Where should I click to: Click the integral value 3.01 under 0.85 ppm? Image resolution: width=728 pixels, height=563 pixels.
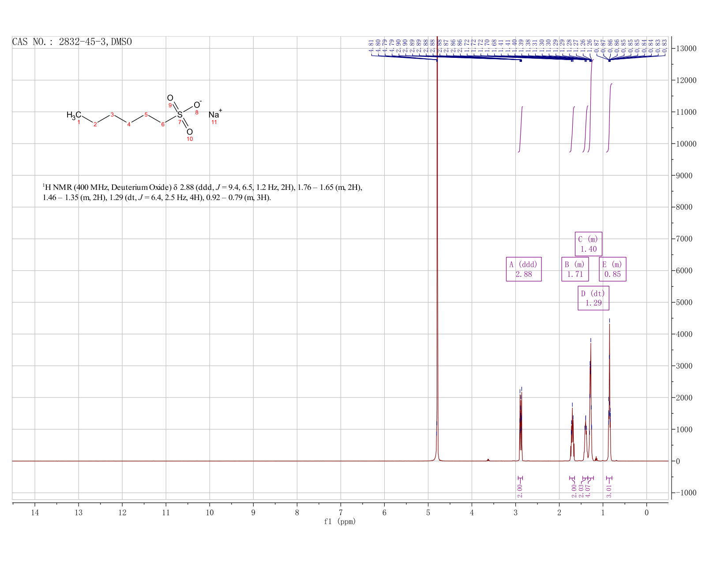609,491
